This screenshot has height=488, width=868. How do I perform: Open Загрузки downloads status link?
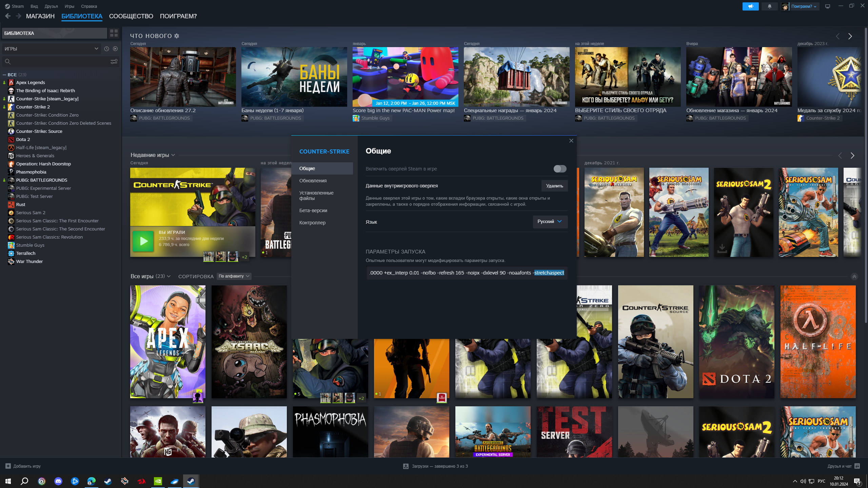pos(440,466)
